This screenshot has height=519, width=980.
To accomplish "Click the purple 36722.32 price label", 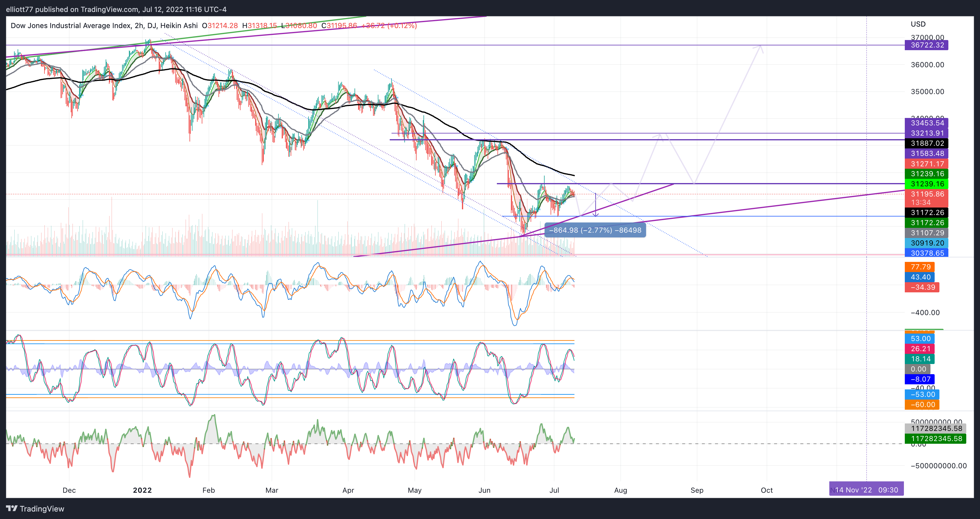I will click(926, 45).
